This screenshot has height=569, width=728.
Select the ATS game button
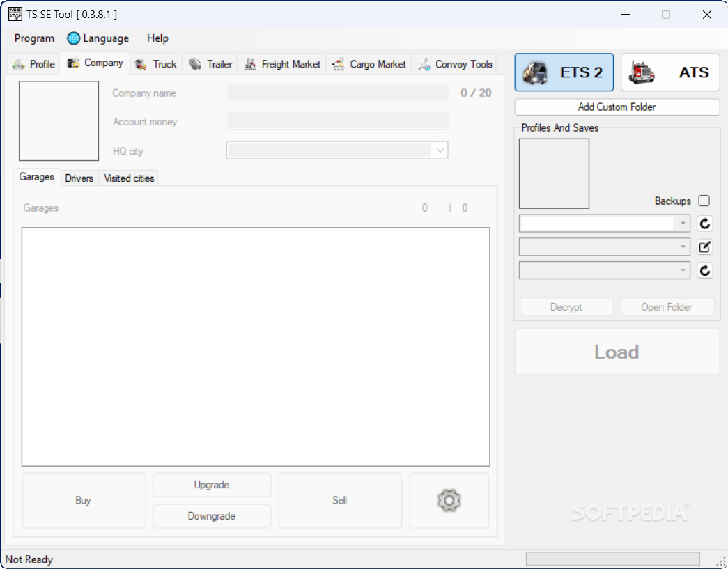tap(670, 72)
